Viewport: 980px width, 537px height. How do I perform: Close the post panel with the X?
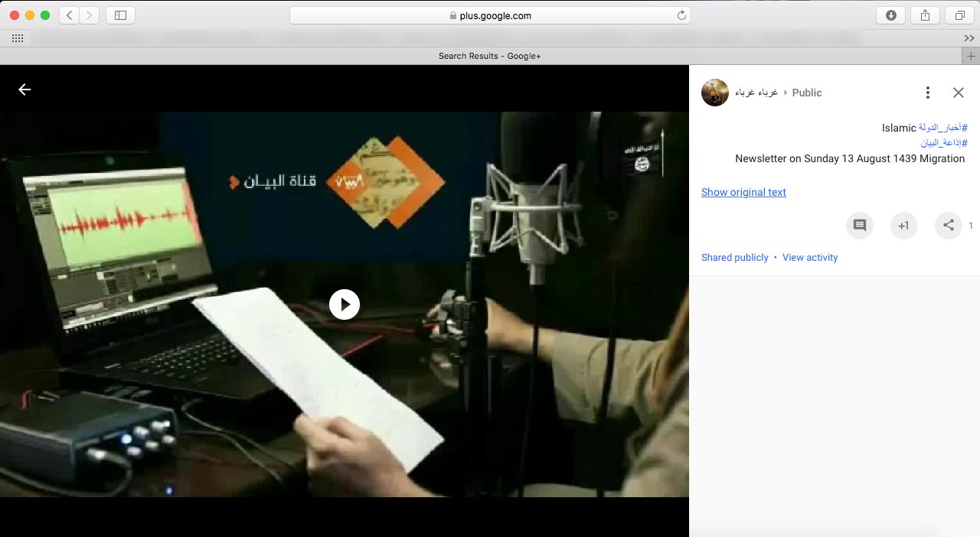click(x=958, y=93)
